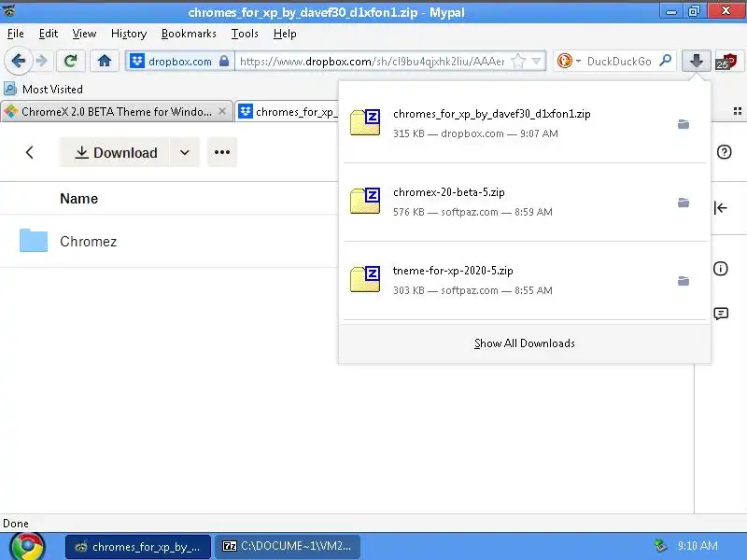This screenshot has height=560, width=747.
Task: Open the Chrome-styled Start button
Action: click(27, 546)
